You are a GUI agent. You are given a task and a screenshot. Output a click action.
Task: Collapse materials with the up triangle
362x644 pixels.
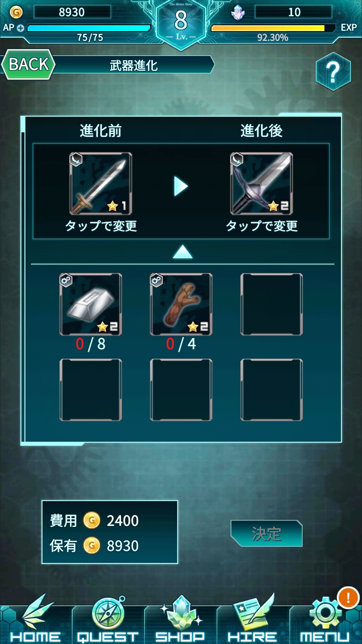(x=183, y=252)
